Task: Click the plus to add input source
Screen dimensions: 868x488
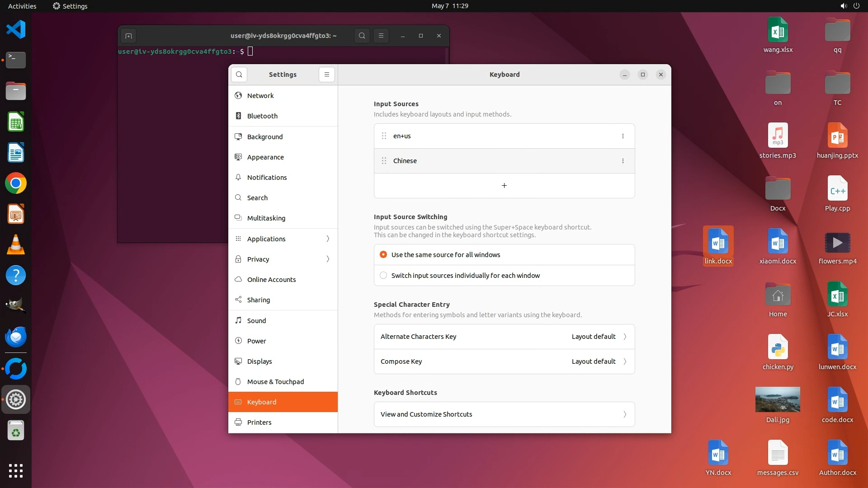Action: click(504, 186)
